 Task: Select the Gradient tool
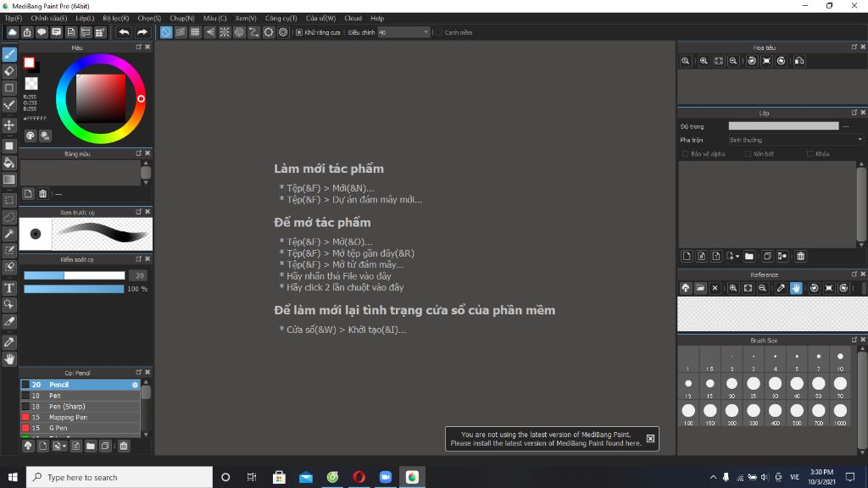[x=9, y=180]
